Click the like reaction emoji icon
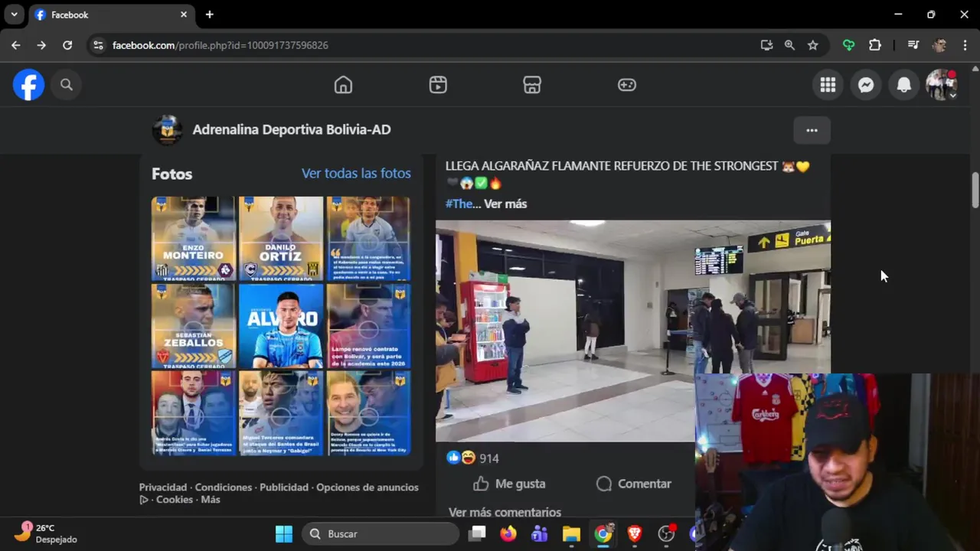 click(453, 458)
